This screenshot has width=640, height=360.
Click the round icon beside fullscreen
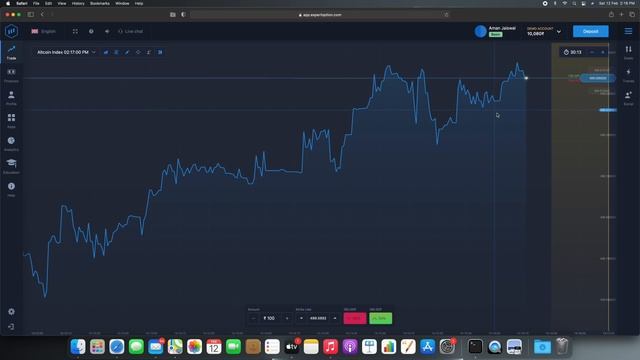click(x=91, y=31)
